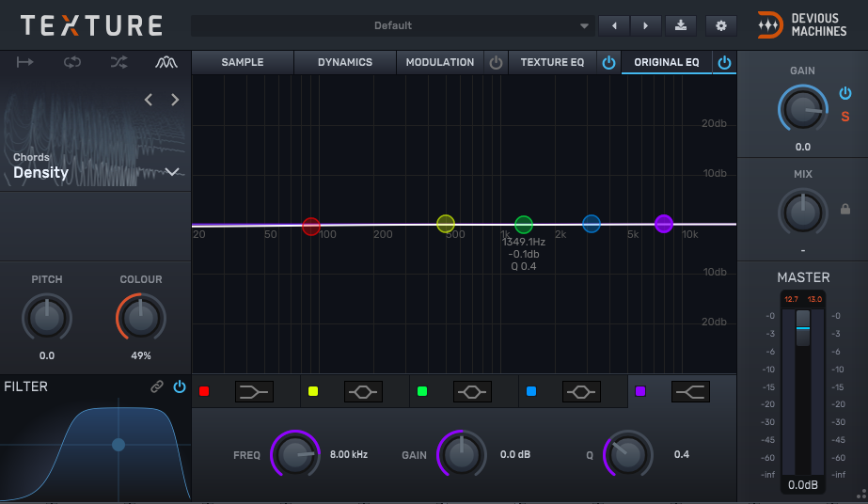Viewport: 868px width, 504px height.
Task: Save preset with the download icon
Action: tap(681, 25)
